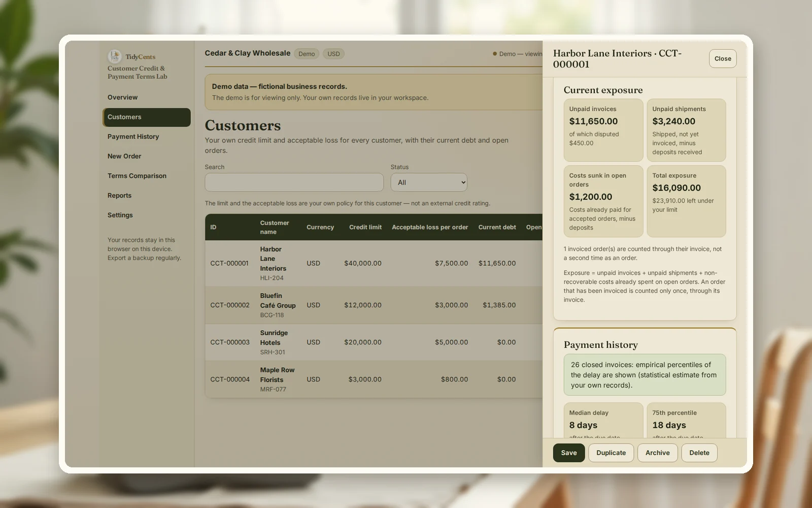
Task: Open the Overview page
Action: pyautogui.click(x=146, y=98)
